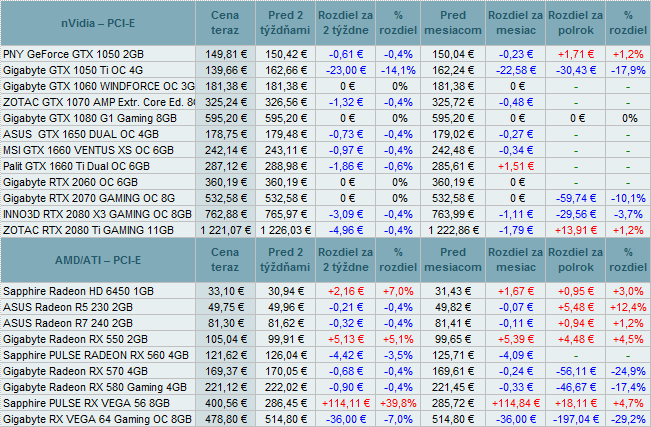Click current price 33,10 € cell
Viewport: 651px width, 427px height.
click(226, 292)
